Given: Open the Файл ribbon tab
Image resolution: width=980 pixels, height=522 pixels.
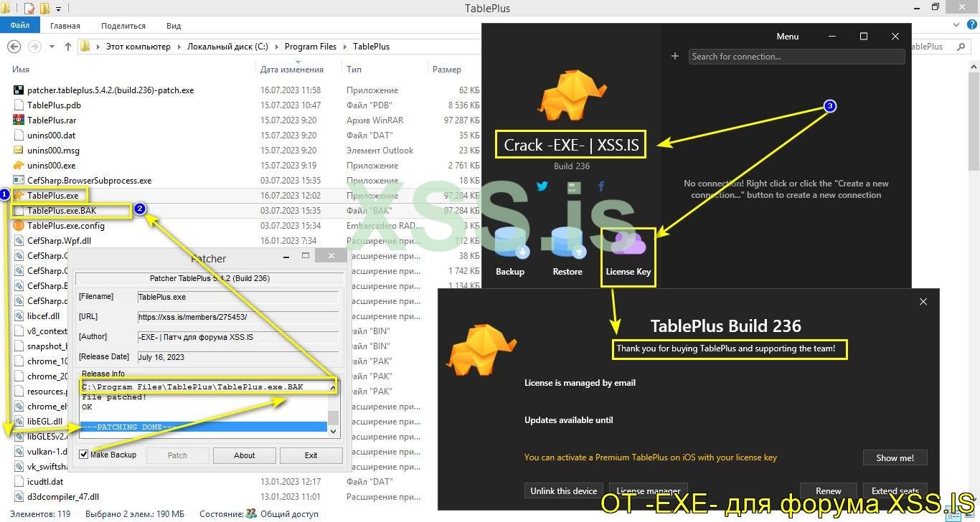Looking at the screenshot, I should [20, 25].
